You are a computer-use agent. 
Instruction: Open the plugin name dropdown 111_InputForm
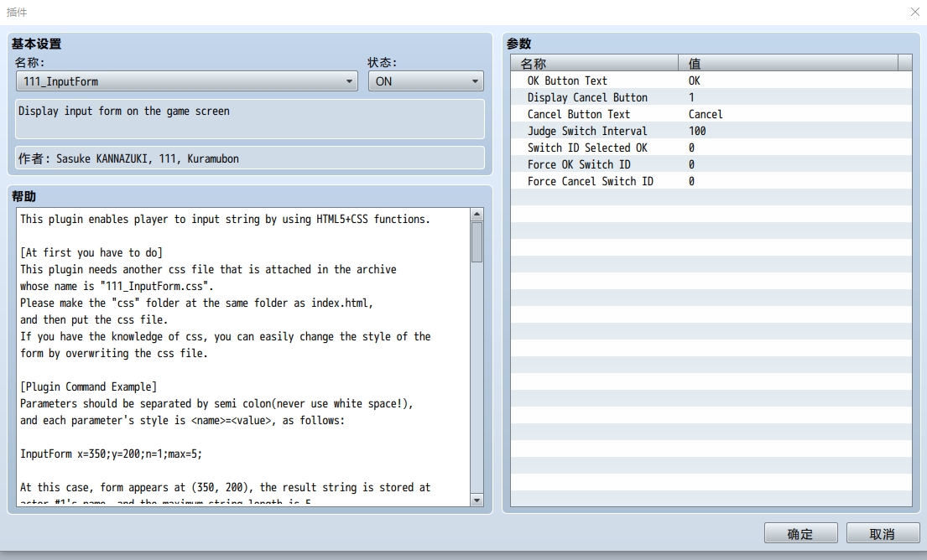(187, 81)
